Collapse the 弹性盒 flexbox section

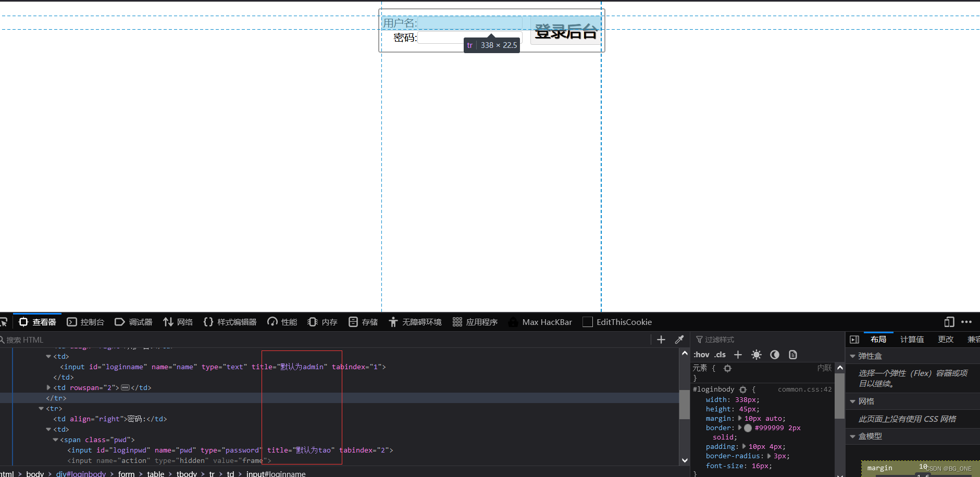[852, 356]
